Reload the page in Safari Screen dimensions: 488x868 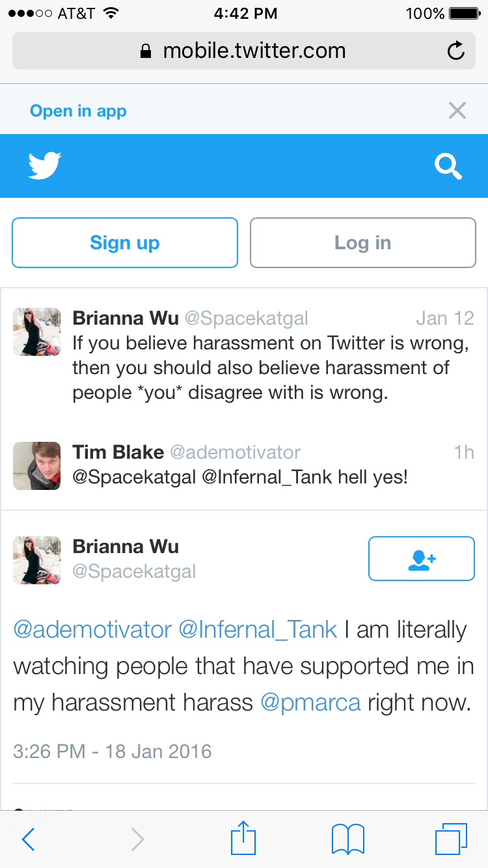tap(456, 51)
